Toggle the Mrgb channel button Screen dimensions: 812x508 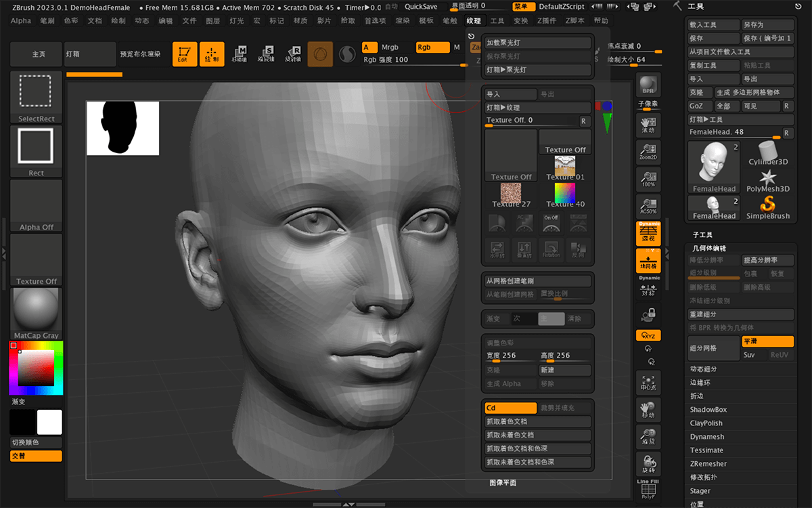click(390, 47)
